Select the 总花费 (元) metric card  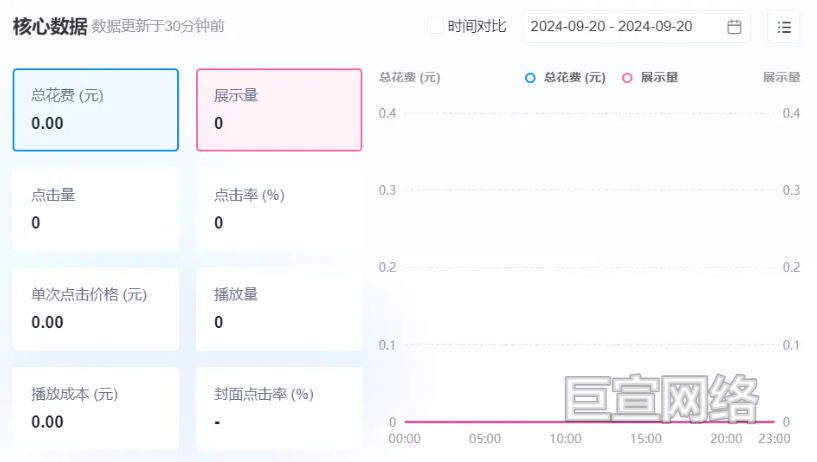[x=96, y=110]
